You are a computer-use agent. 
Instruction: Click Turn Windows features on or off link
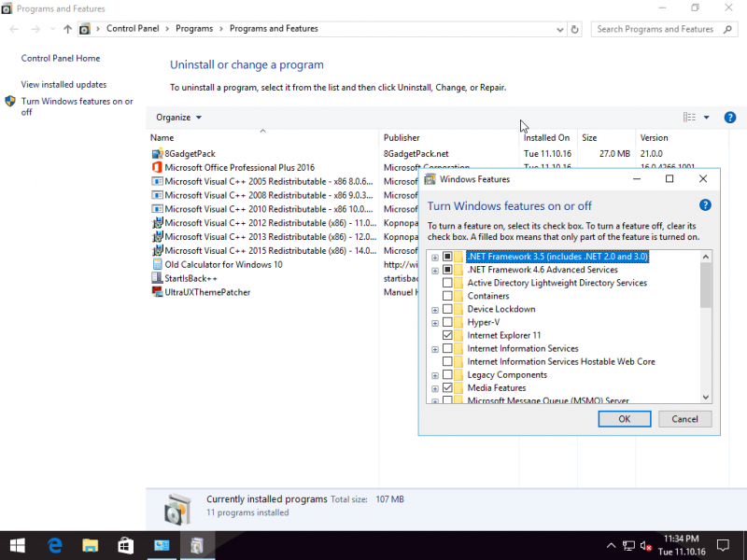coord(78,106)
